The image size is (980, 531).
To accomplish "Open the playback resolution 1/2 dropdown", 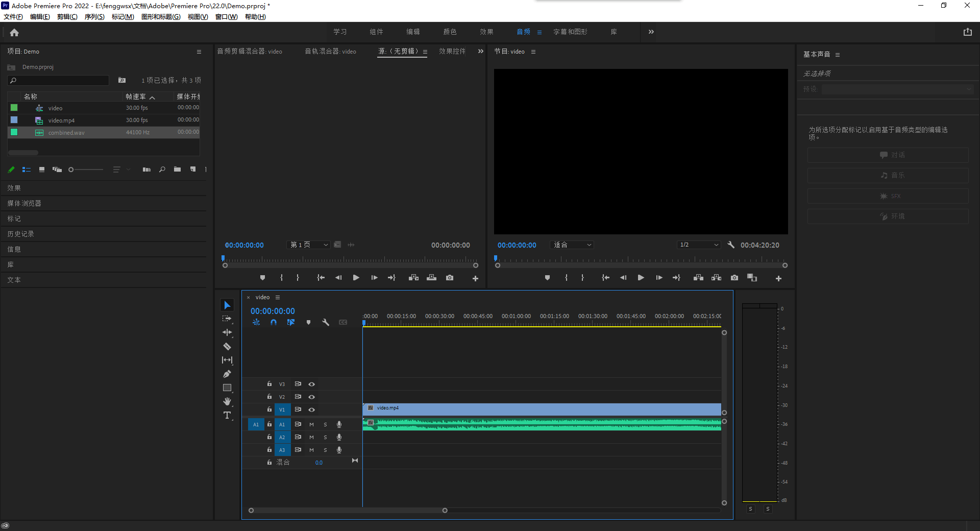I will pos(698,245).
